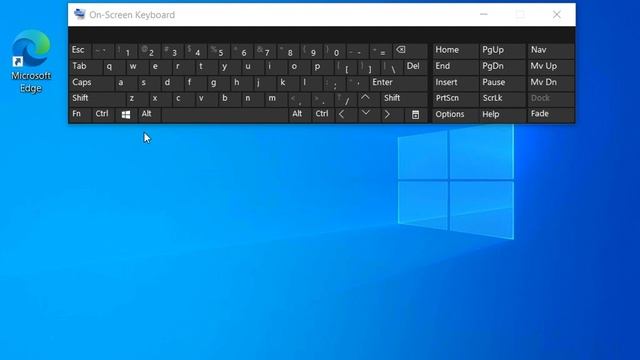Tap the space bar
640x360 pixels.
[x=225, y=115]
